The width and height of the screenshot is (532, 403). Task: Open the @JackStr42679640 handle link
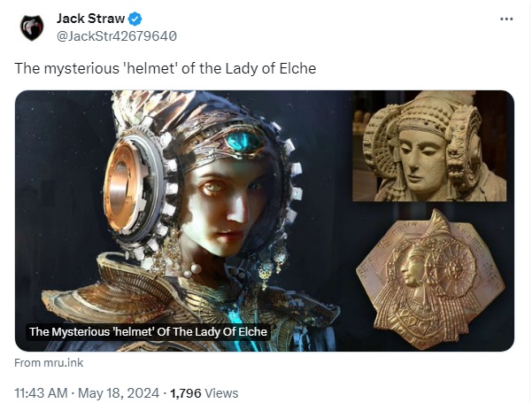[116, 36]
